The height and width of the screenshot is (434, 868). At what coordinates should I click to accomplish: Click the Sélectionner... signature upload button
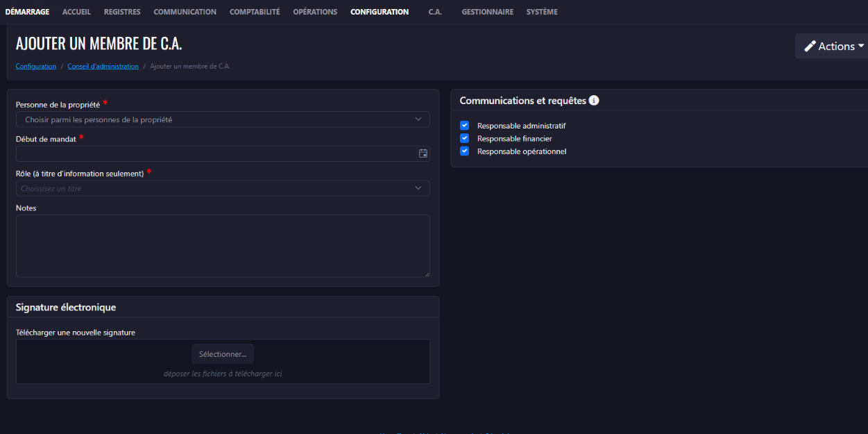tap(223, 354)
